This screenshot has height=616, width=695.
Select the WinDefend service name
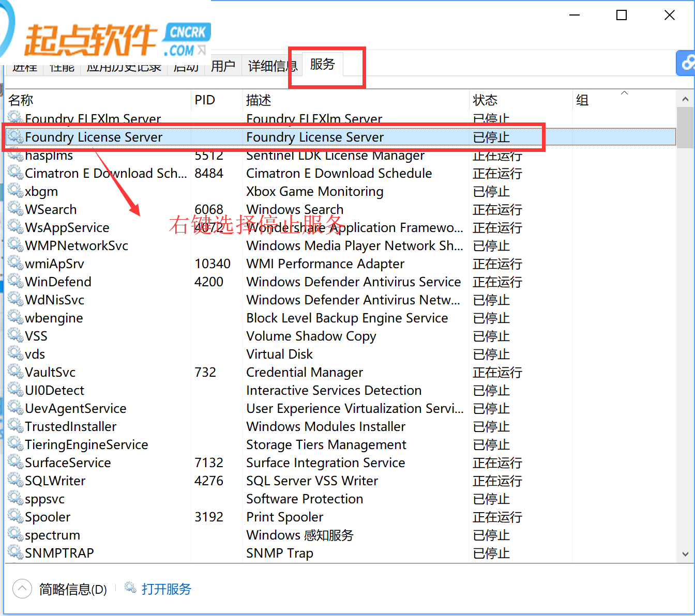coord(58,282)
